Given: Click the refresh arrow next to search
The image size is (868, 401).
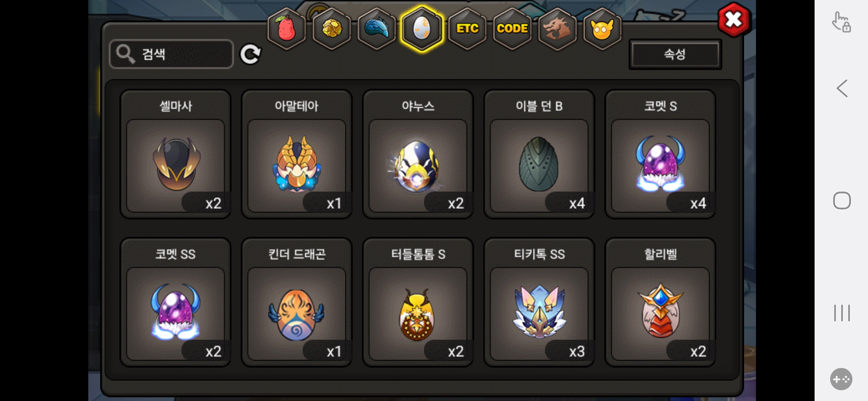Looking at the screenshot, I should click(x=251, y=55).
